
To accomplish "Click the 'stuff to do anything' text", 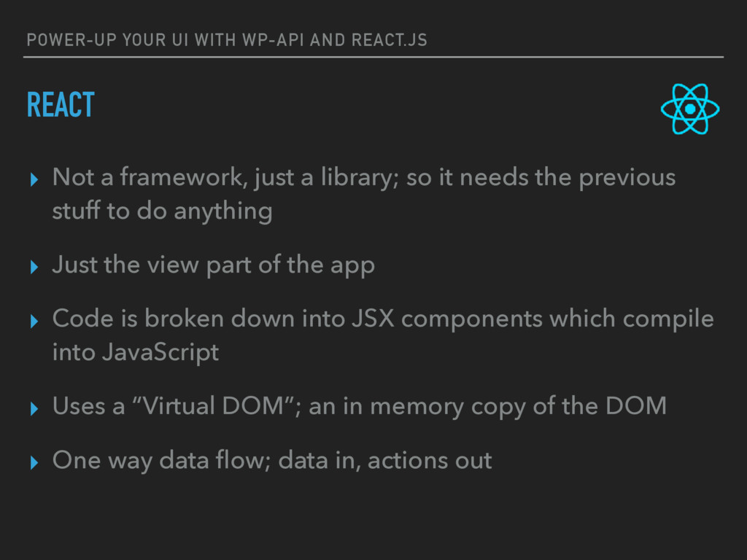I will (163, 211).
